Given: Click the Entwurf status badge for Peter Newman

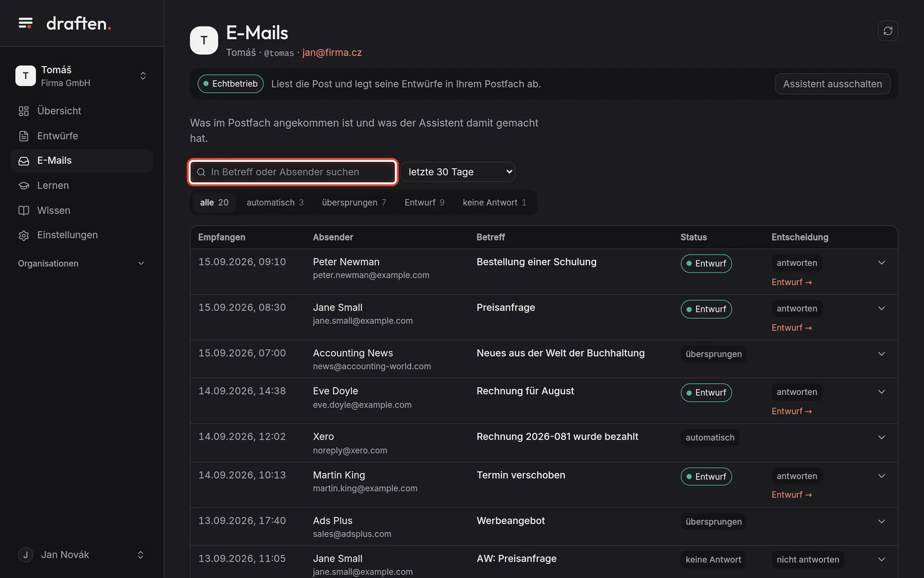Looking at the screenshot, I should coord(706,264).
